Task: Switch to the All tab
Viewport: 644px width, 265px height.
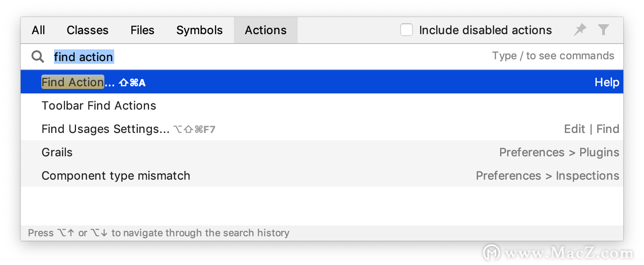Action: pyautogui.click(x=38, y=30)
